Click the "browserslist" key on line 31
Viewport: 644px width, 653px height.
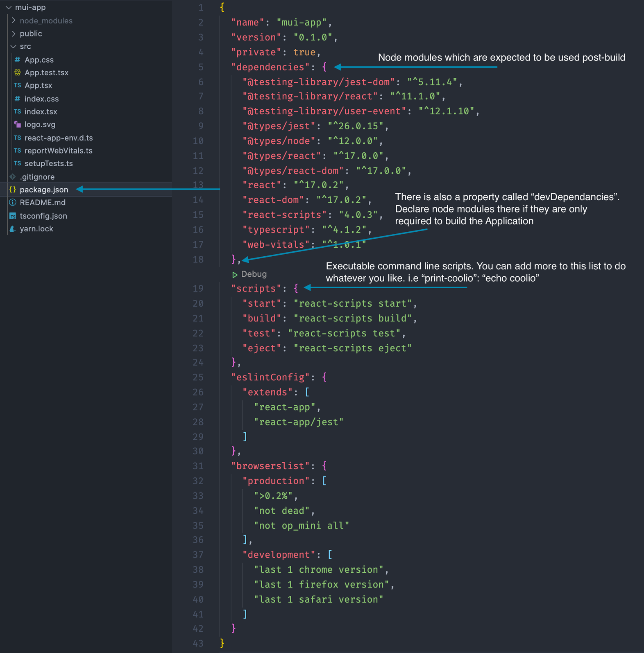click(x=271, y=466)
